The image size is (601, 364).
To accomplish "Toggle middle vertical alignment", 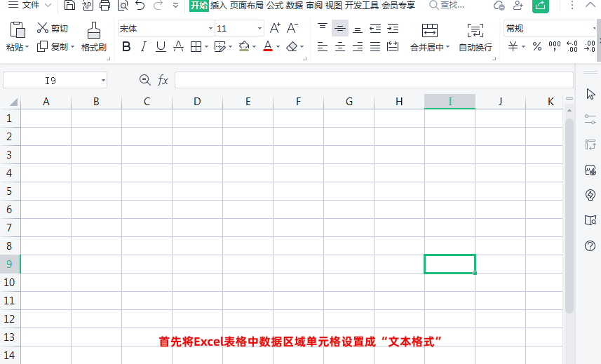I will 340,28.
